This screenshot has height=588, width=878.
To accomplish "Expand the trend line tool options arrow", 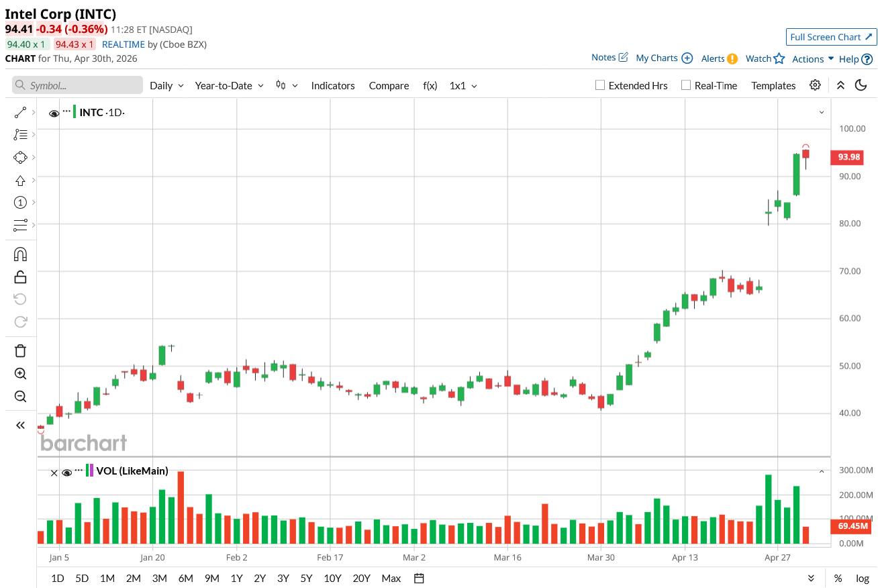I will click(33, 112).
